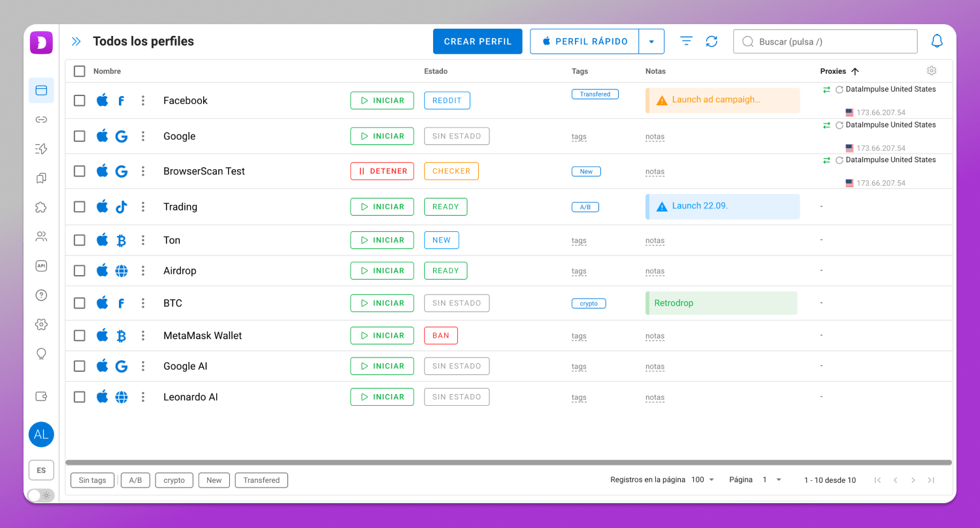Open three-dot menu for Ton profile
Image resolution: width=980 pixels, height=528 pixels.
click(143, 240)
